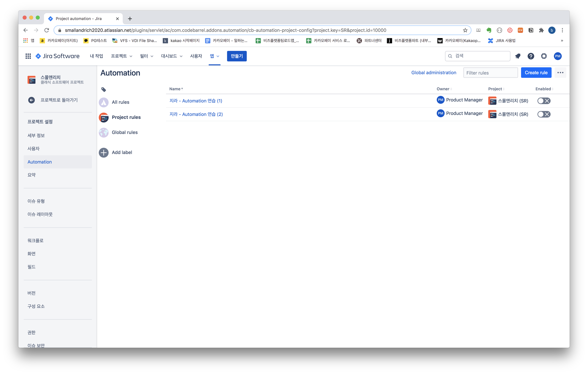Screen dimensions: 588x374
Task: Enable the Automation 연습 (2) rule toggle
Action: click(544, 114)
